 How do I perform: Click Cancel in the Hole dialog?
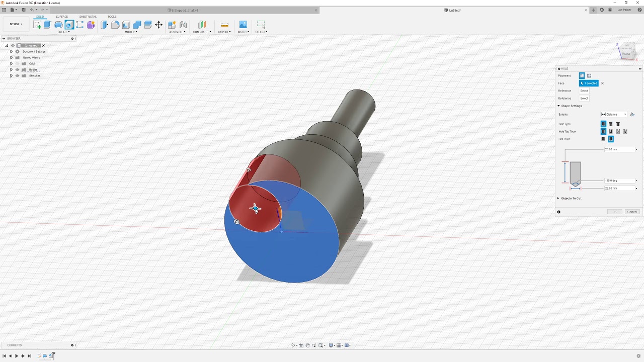click(x=632, y=212)
